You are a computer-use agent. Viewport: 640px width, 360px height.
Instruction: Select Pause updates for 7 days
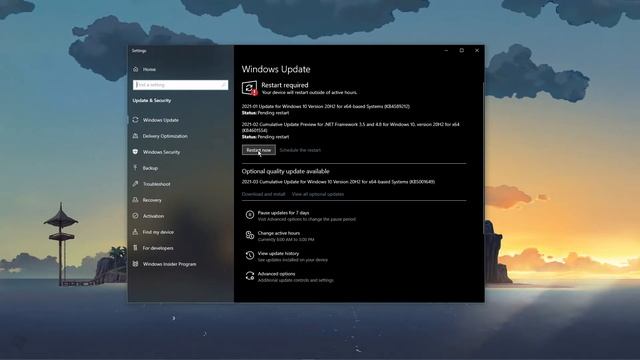pyautogui.click(x=283, y=213)
